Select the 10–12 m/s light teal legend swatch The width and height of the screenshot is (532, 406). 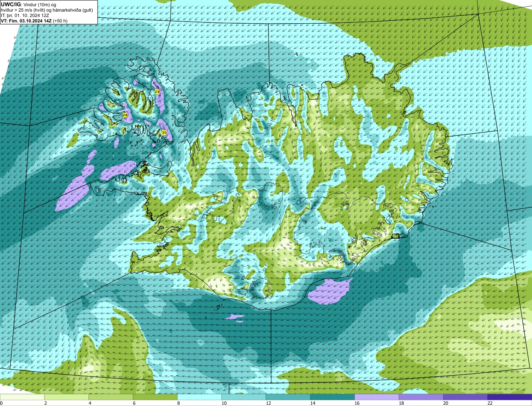244,397
